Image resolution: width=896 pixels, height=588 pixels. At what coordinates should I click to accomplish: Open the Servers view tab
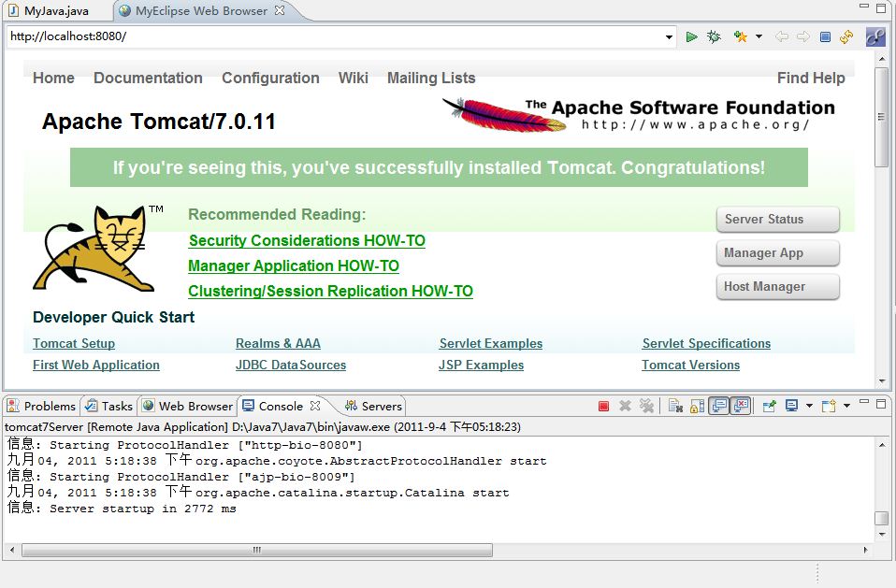pyautogui.click(x=374, y=406)
